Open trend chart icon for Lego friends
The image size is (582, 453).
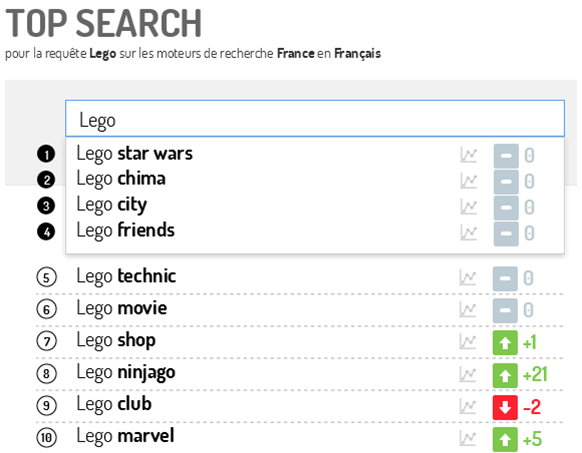coord(468,233)
